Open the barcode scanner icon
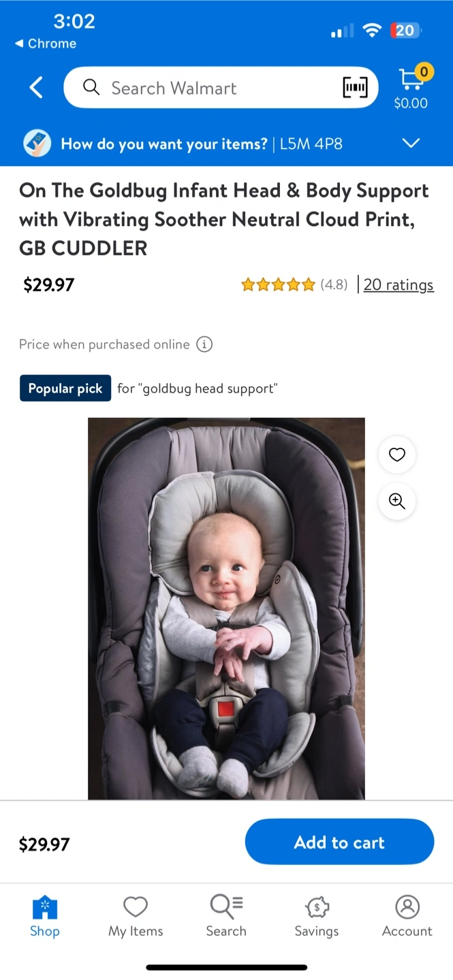The height and width of the screenshot is (980, 453). [x=355, y=87]
